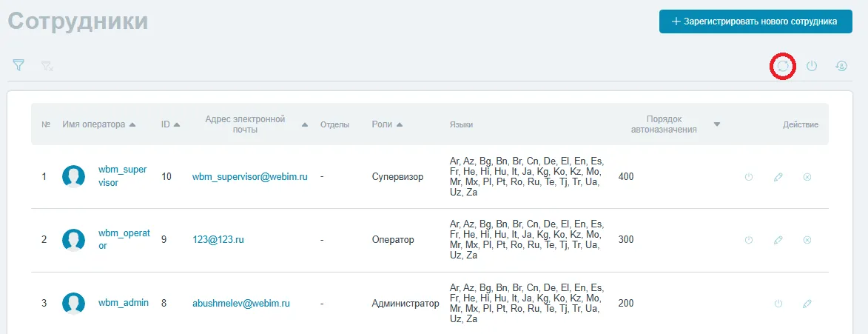Toggle power state for wbm_operator
Screen dimensions: 868x334
[748, 240]
